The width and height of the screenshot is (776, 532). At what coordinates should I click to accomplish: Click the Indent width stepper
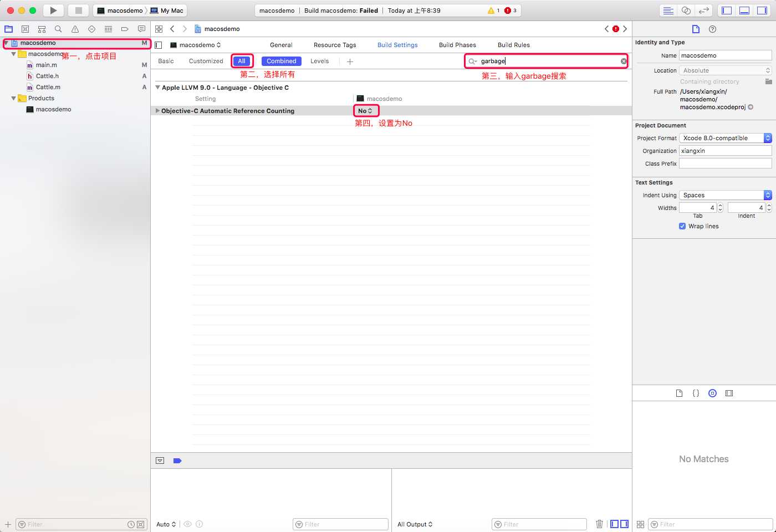coord(769,208)
